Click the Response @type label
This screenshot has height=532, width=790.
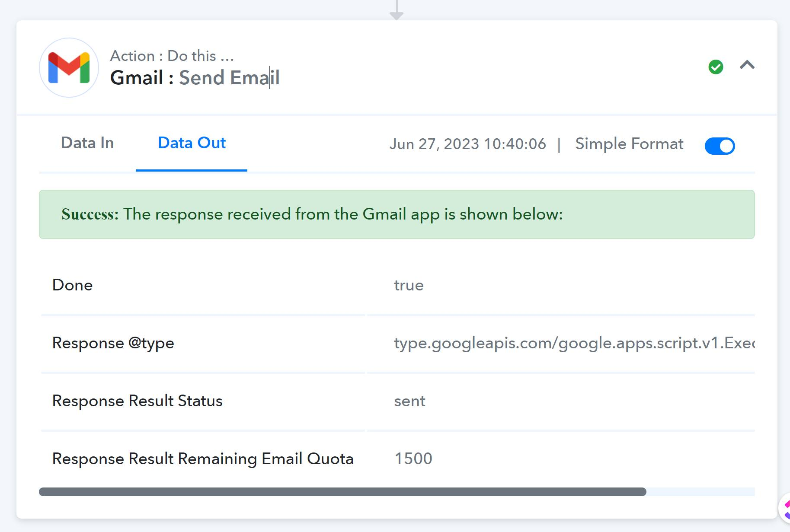[x=113, y=343]
